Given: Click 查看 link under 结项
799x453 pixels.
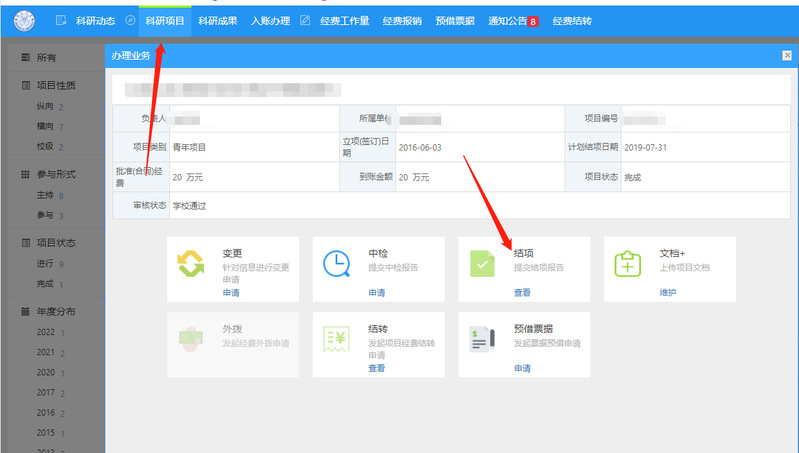Looking at the screenshot, I should [522, 293].
